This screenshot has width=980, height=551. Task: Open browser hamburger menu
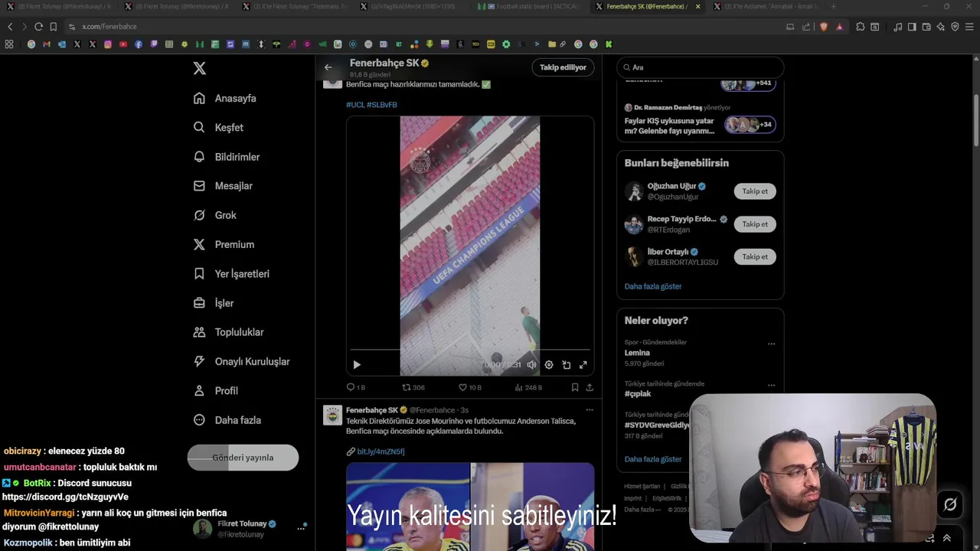click(969, 27)
